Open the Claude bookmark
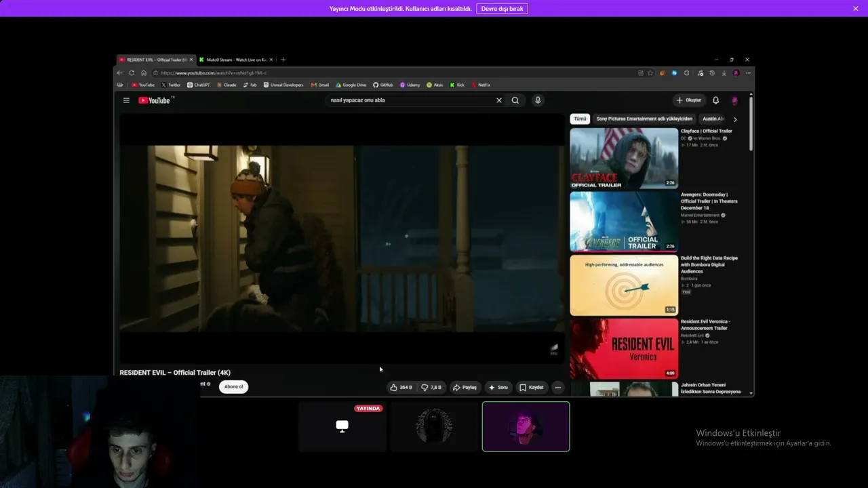This screenshot has width=868, height=488. click(226, 85)
